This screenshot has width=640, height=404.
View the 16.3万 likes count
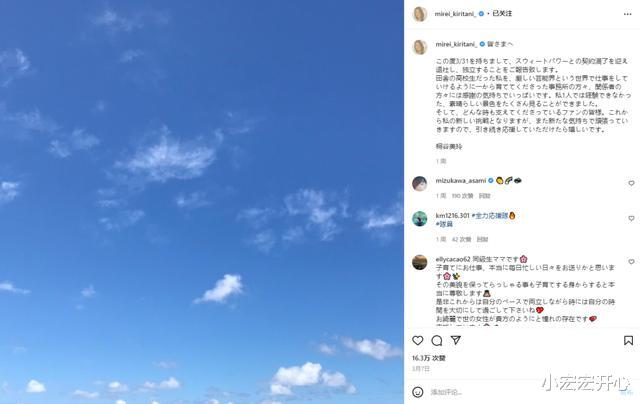[429, 358]
